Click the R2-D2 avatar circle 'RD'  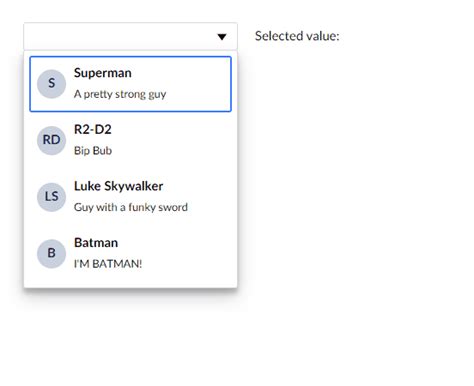tap(51, 140)
